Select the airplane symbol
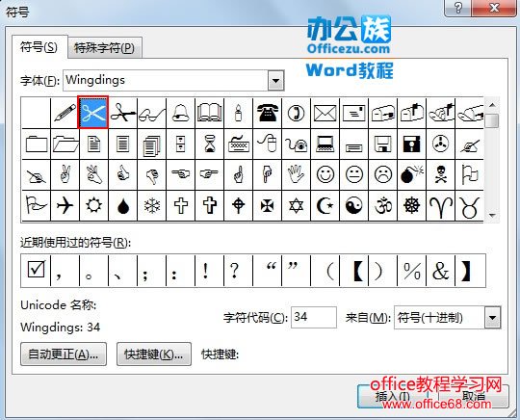The image size is (520, 420). click(65, 206)
